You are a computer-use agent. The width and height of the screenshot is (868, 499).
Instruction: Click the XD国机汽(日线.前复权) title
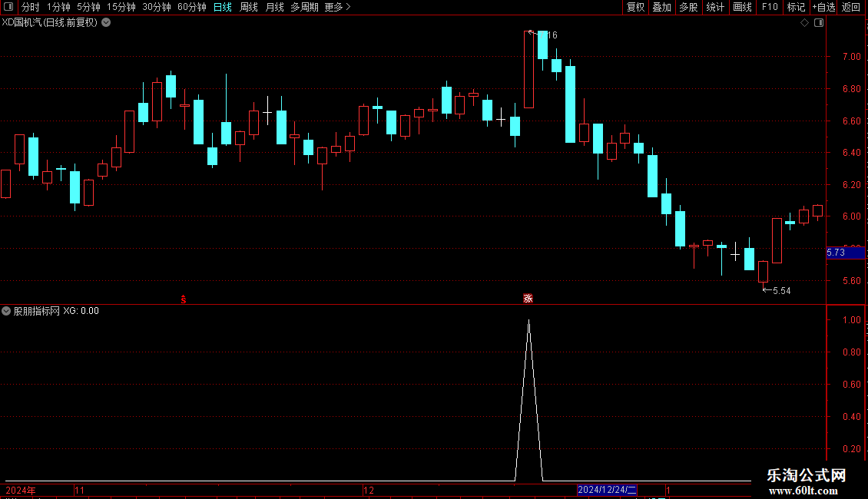coord(49,23)
